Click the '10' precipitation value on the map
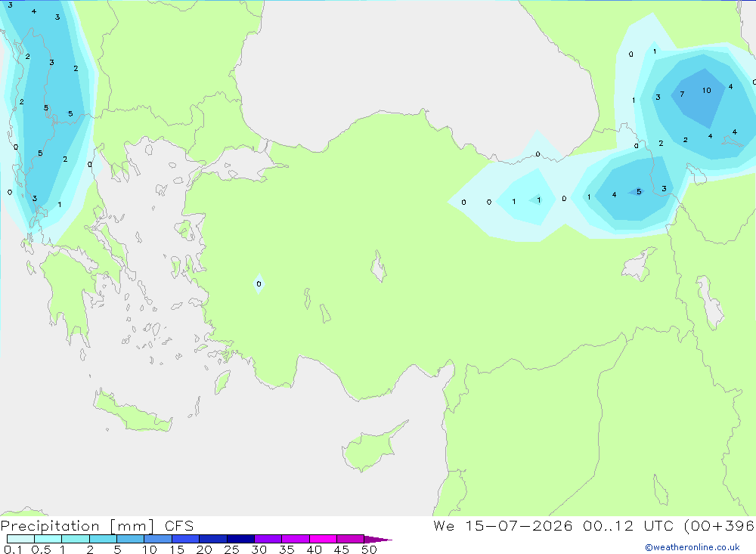This screenshot has width=756, height=554. [706, 90]
